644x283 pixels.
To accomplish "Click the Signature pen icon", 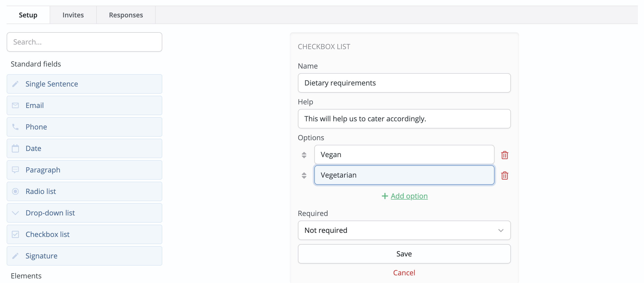I will (16, 256).
